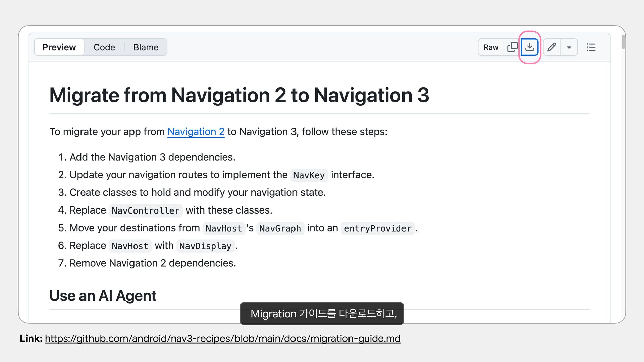Viewport: 644px width, 362px height.
Task: Click the Korean Migration subtitle caption
Action: pyautogui.click(x=322, y=314)
